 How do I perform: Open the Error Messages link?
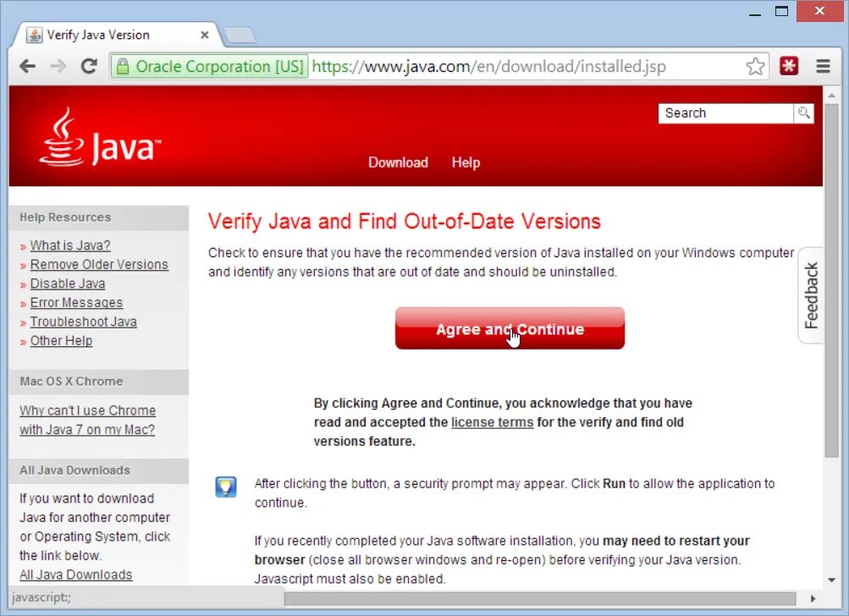76,303
